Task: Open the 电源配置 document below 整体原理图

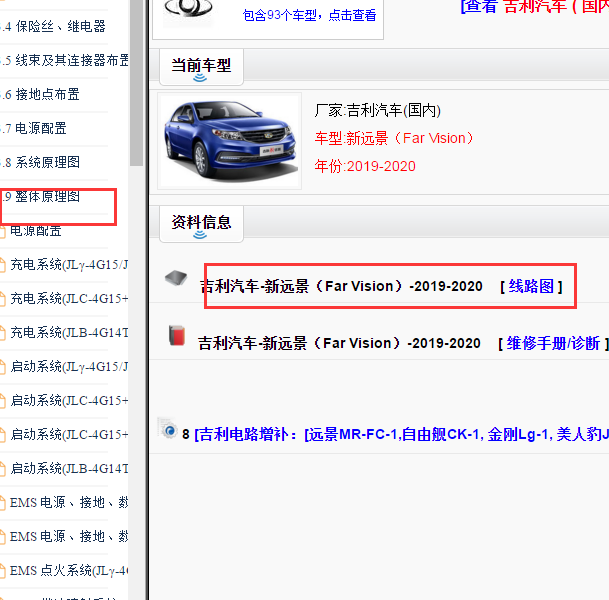Action: click(36, 231)
